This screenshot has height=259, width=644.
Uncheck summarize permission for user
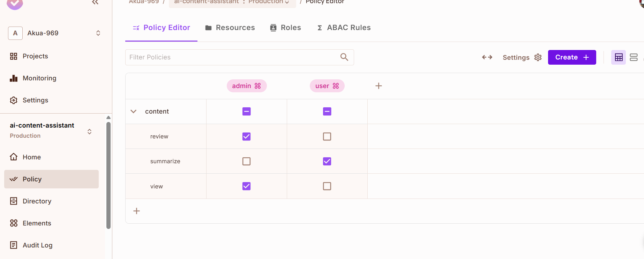coord(327,161)
